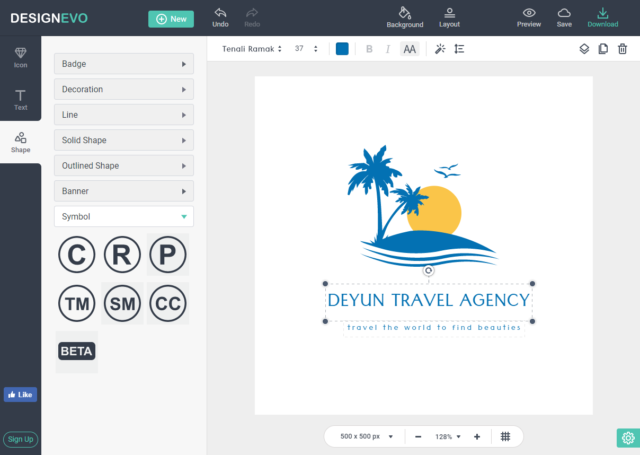Select the slogan 'travel the world to find beauties'
640x455 pixels.
tap(434, 328)
